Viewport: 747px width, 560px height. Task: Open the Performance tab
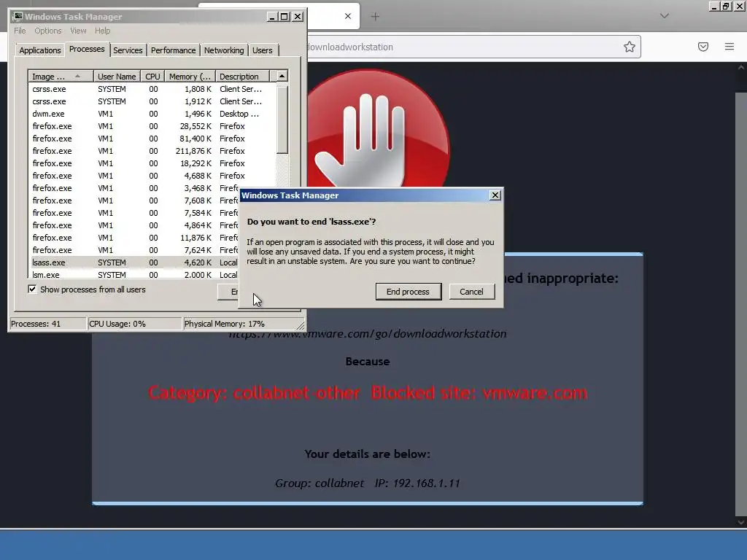(173, 50)
